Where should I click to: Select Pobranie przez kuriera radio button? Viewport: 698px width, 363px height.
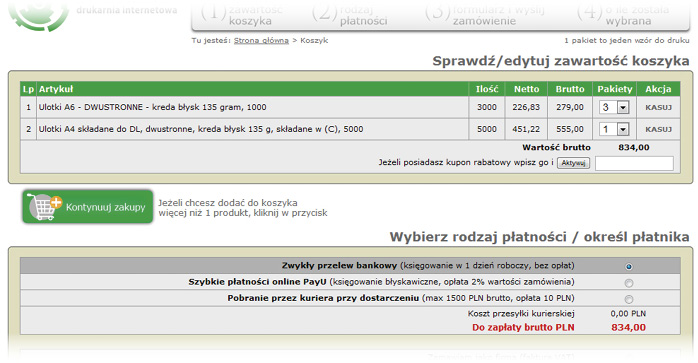(629, 299)
